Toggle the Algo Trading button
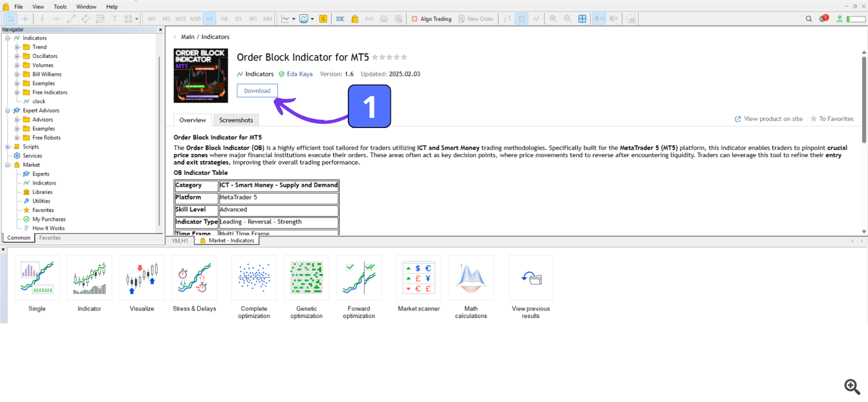The width and height of the screenshot is (868, 402). tap(431, 19)
